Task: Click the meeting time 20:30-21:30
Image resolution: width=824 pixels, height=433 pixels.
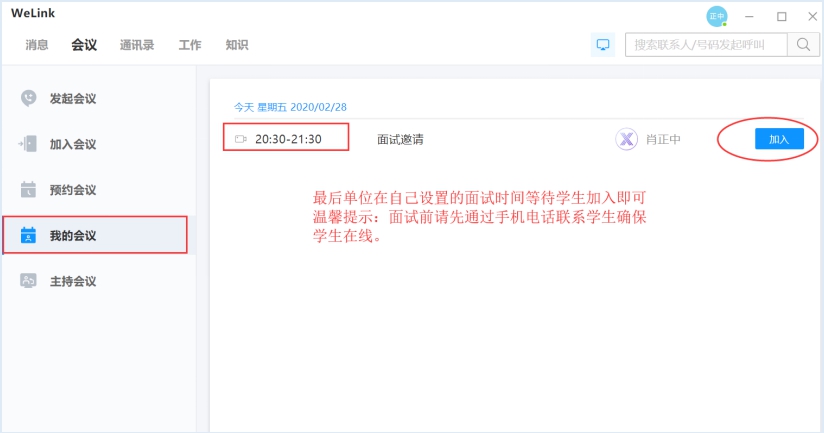Action: (x=288, y=139)
